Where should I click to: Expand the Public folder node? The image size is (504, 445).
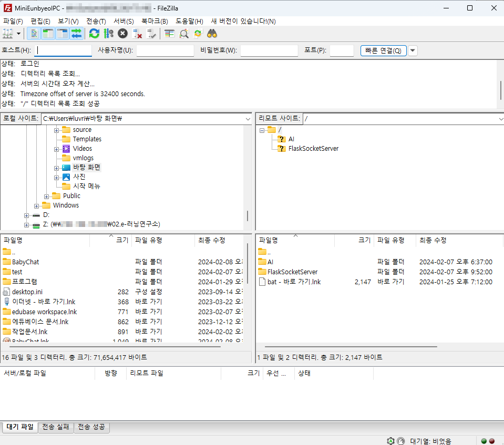[46, 196]
